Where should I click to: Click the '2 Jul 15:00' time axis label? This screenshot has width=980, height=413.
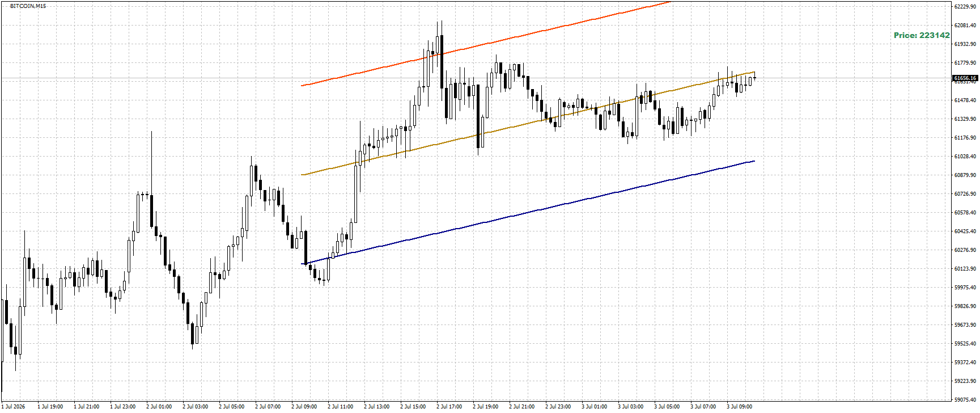click(413, 407)
